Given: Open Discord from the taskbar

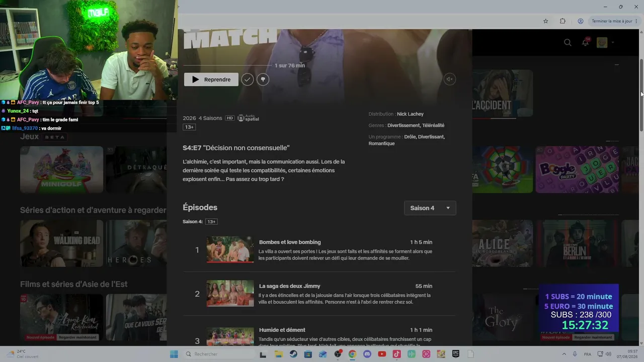Looking at the screenshot, I should pyautogui.click(x=367, y=354).
